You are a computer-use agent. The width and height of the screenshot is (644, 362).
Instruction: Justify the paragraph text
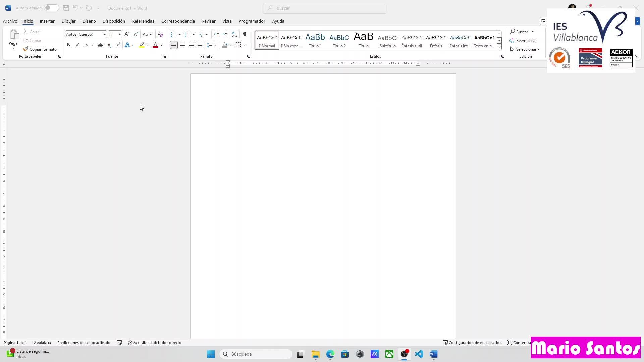tap(200, 45)
